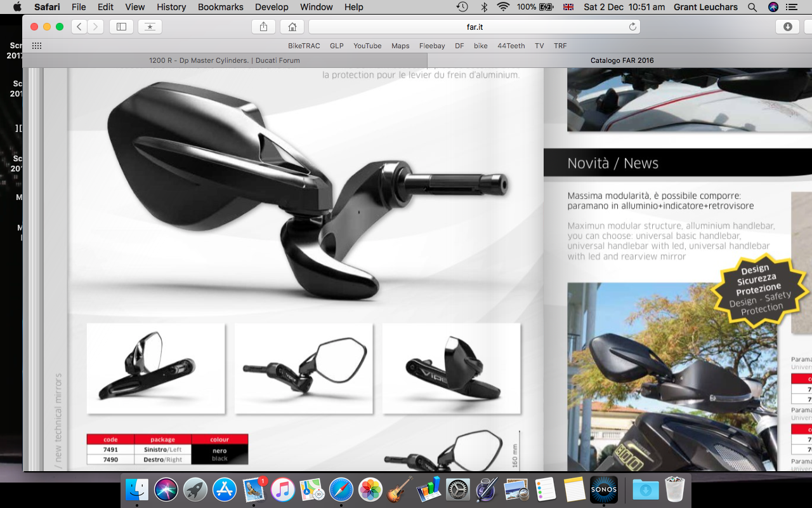This screenshot has width=812, height=508.
Task: Open the Time Machine menu bar icon
Action: 462,7
